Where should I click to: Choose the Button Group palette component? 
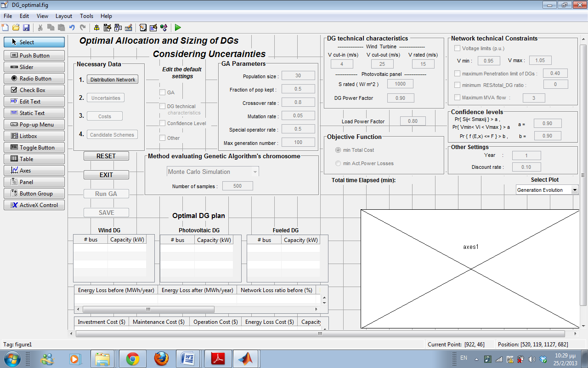[x=34, y=193]
